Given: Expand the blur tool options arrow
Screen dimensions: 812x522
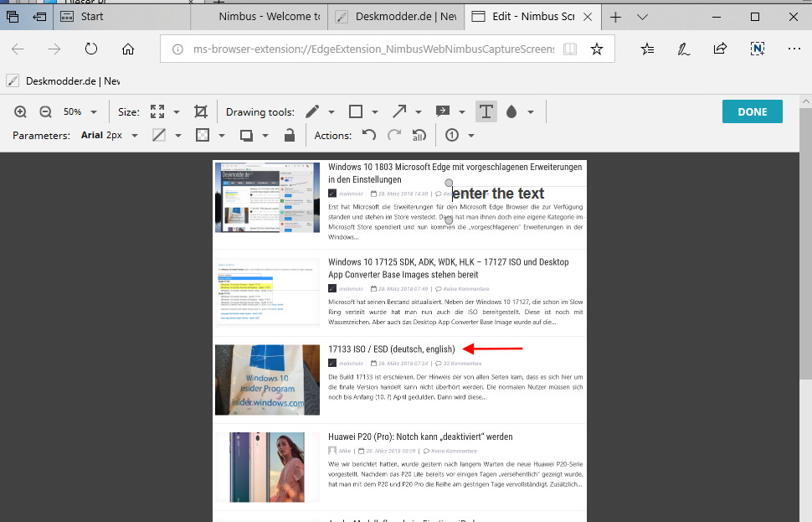Looking at the screenshot, I should [x=531, y=112].
